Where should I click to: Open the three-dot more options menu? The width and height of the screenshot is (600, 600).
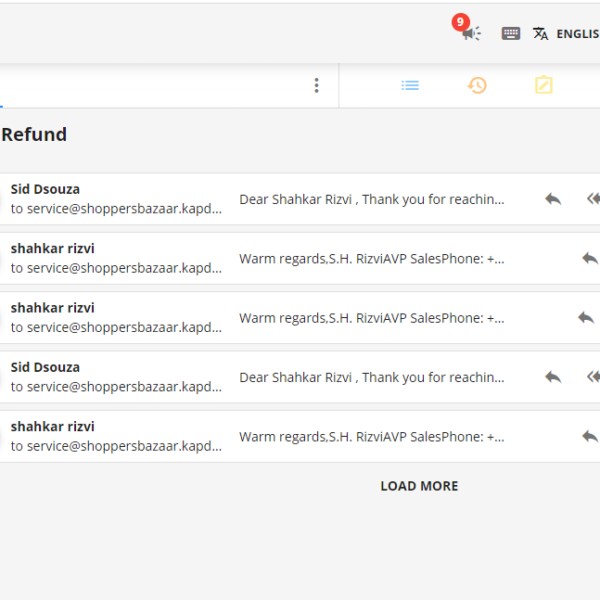316,85
